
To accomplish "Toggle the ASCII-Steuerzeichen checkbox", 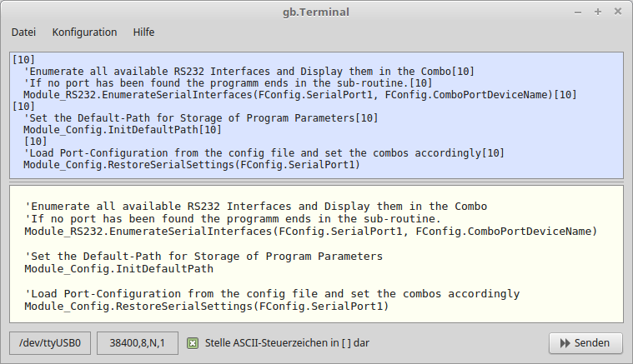I will [193, 343].
